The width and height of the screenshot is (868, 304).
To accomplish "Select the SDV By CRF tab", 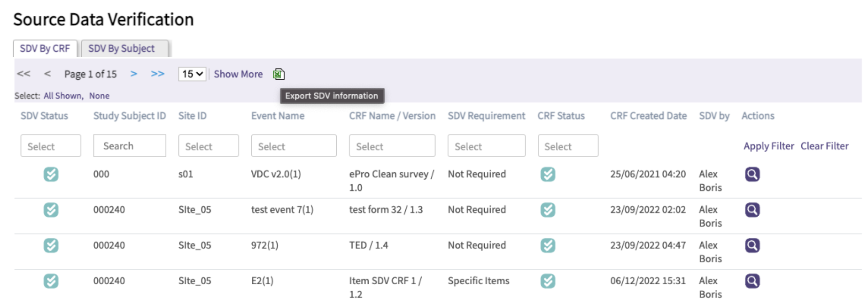I will [x=45, y=49].
